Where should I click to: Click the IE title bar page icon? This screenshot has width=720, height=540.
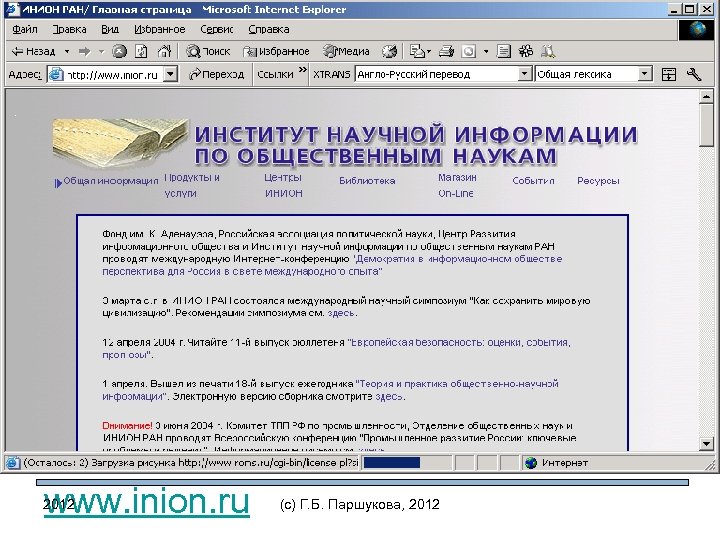click(x=11, y=9)
